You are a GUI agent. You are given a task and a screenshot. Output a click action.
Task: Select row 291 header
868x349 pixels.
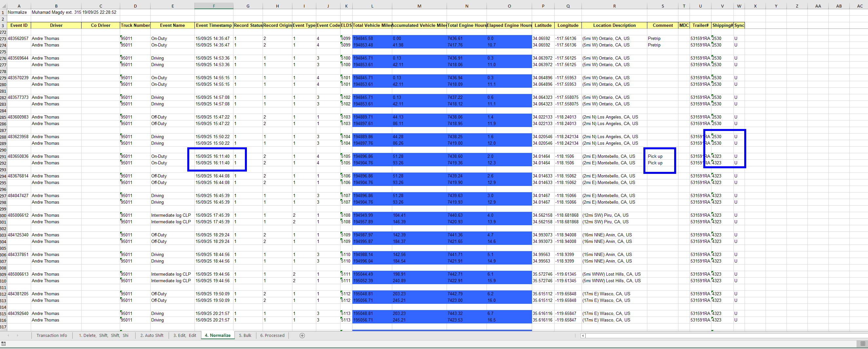[3, 156]
